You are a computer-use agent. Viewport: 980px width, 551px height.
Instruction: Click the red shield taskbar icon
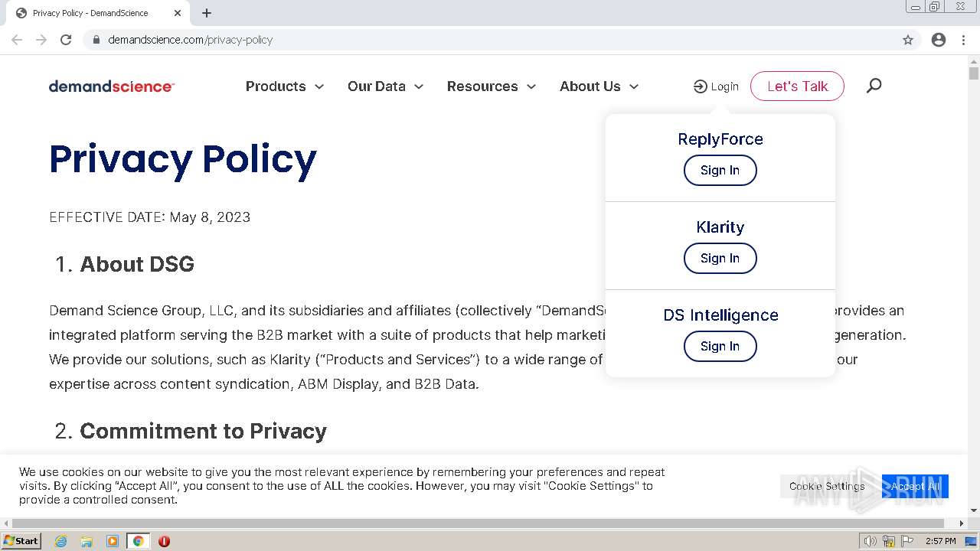164,541
